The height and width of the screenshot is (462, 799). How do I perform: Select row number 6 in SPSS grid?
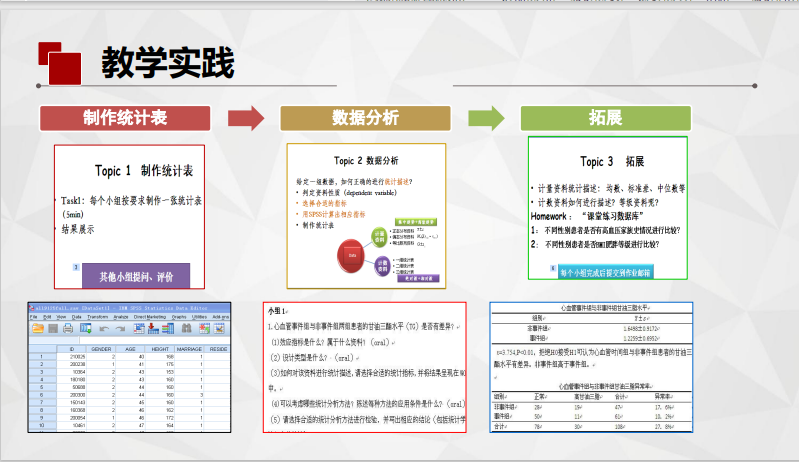click(42, 395)
